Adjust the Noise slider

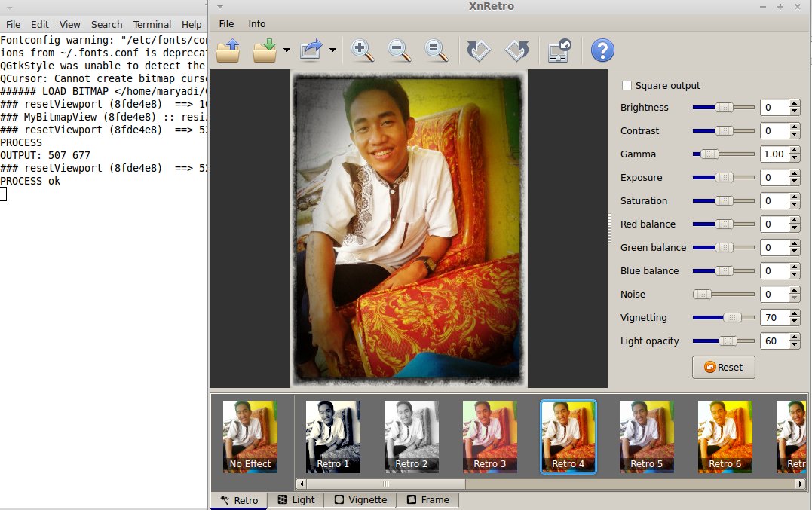coord(724,295)
